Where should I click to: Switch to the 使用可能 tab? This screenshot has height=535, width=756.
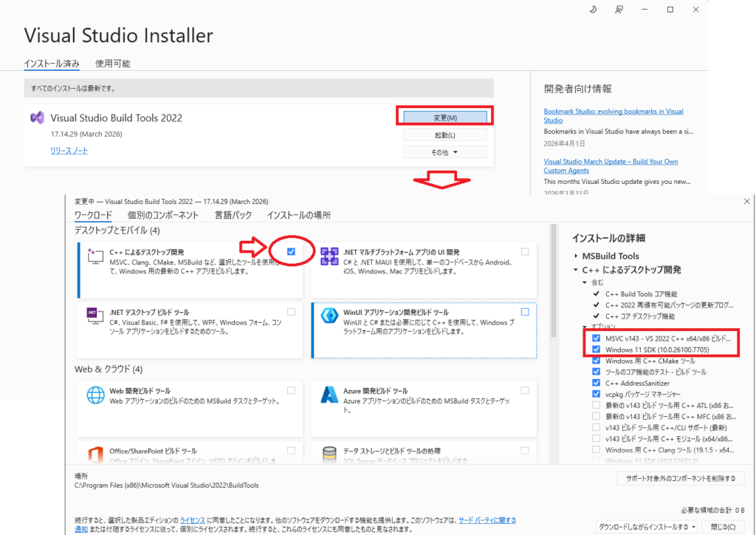coord(113,64)
